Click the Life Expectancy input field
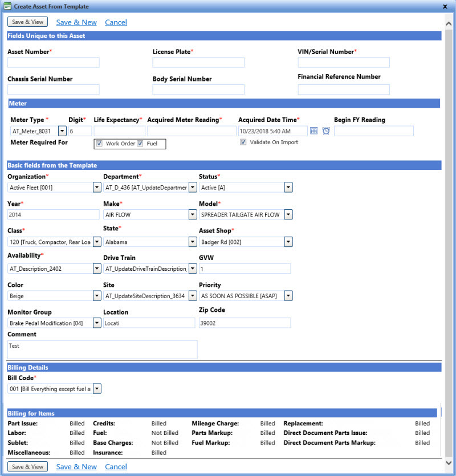This screenshot has width=456, height=476. [x=120, y=131]
